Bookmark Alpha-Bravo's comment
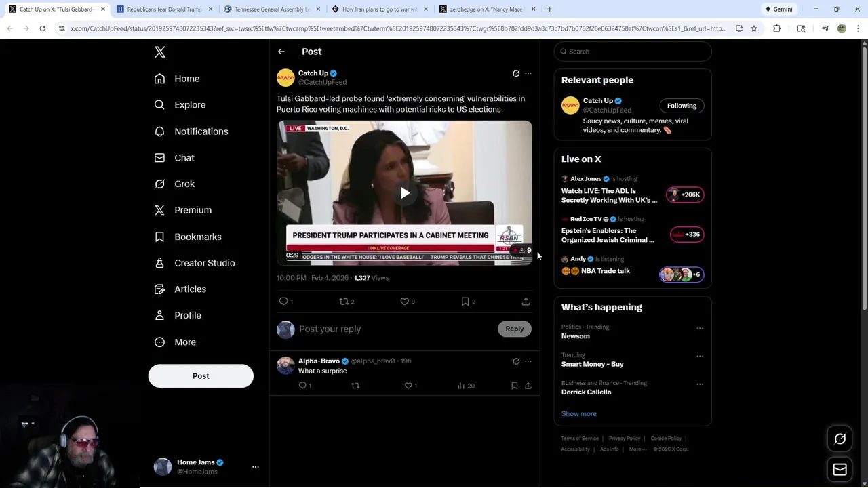The image size is (868, 488). pyautogui.click(x=514, y=386)
